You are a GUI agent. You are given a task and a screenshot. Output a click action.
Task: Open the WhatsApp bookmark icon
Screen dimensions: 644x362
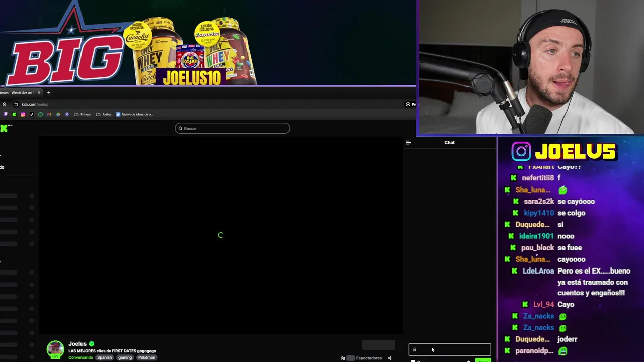40,114
